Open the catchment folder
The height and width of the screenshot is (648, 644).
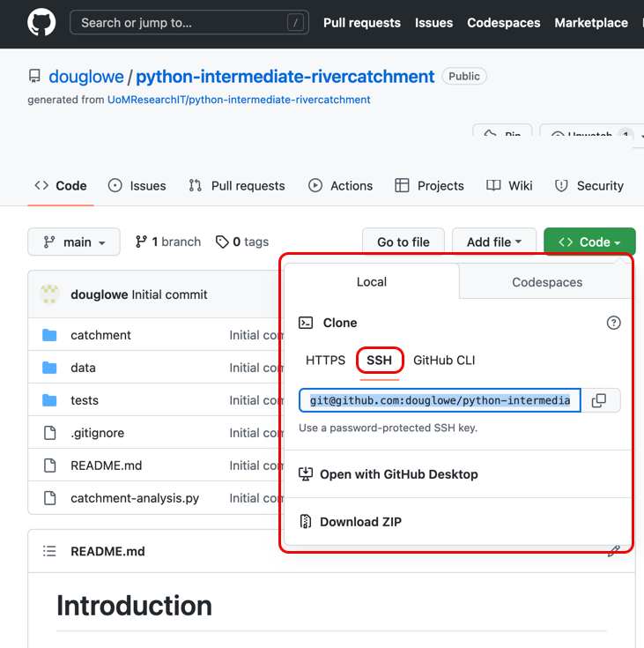pyautogui.click(x=100, y=335)
